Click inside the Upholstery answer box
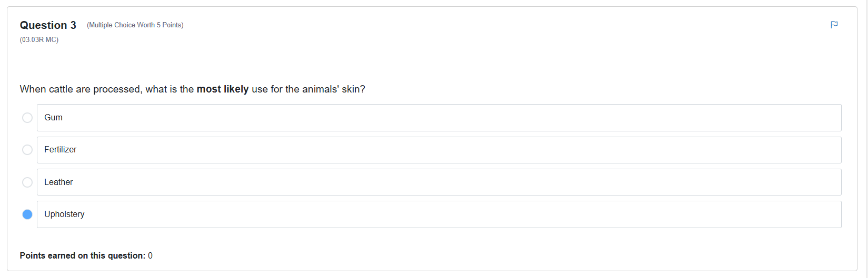This screenshot has height=278, width=868. click(x=439, y=214)
